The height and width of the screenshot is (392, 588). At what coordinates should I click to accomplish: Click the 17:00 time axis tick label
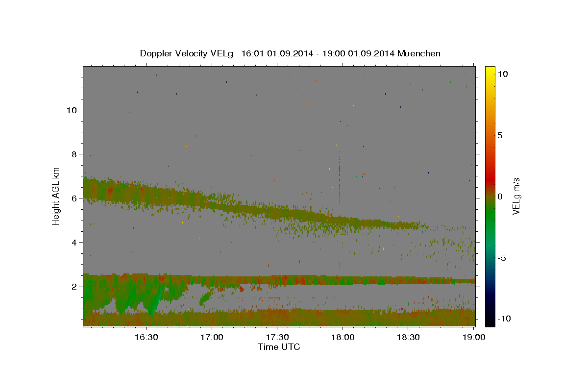coord(212,338)
